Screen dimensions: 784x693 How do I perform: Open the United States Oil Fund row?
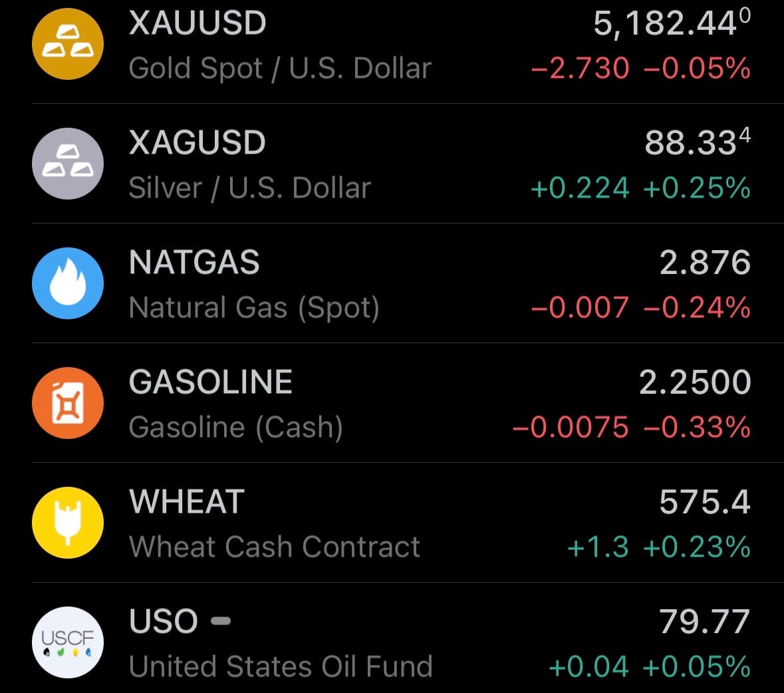click(x=281, y=666)
